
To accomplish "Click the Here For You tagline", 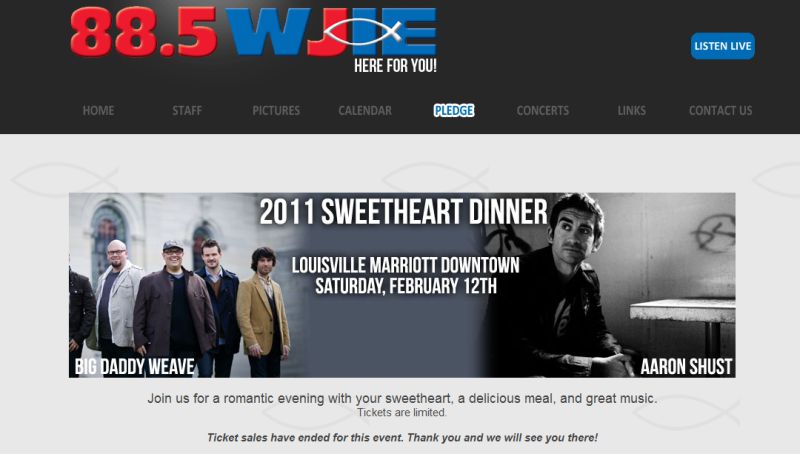I will click(395, 66).
